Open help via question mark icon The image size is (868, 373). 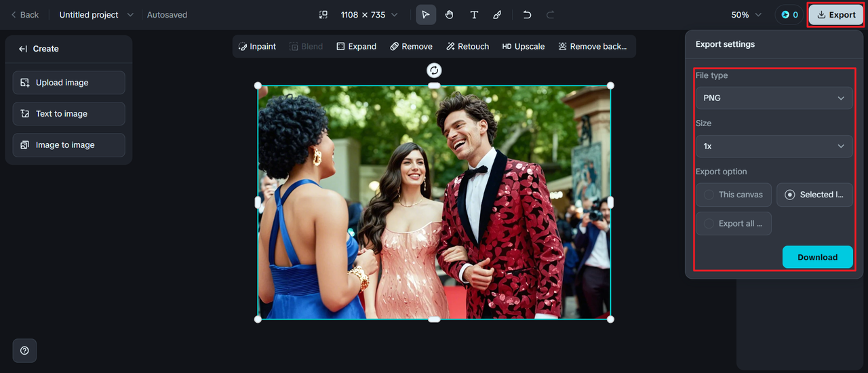tap(24, 351)
